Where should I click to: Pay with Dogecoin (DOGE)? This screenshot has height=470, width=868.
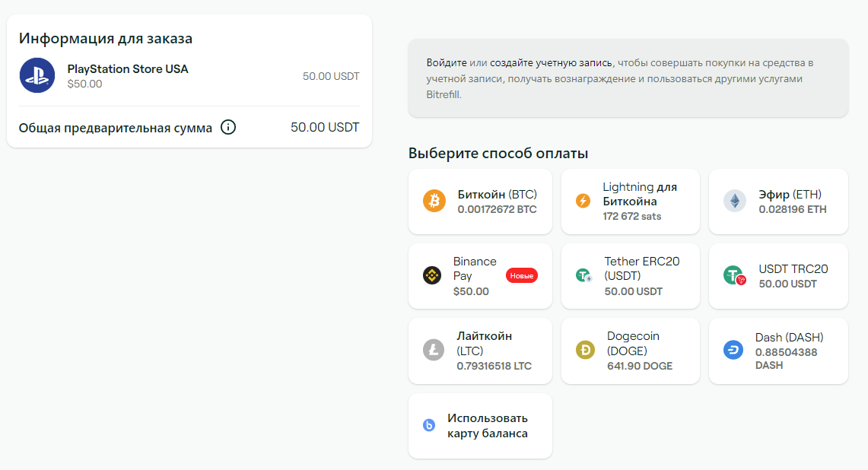pos(631,351)
